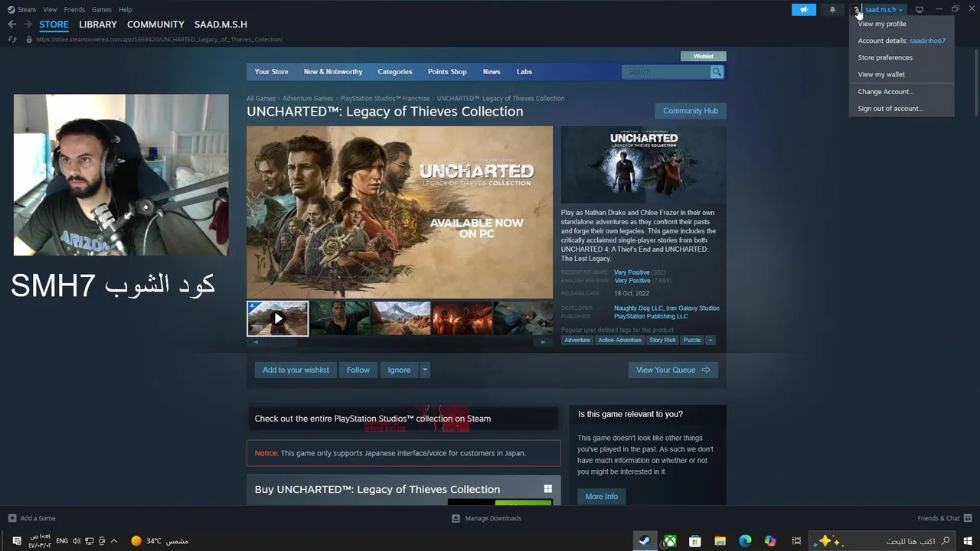Screen dimensions: 980x551
Task: Open File Explorer in the taskbar
Action: point(720,541)
